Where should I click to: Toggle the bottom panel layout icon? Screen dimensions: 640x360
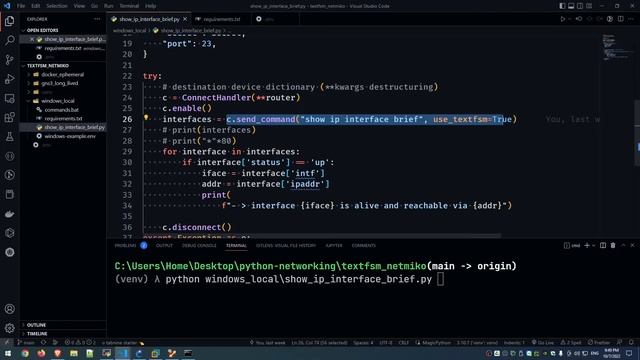click(x=571, y=6)
